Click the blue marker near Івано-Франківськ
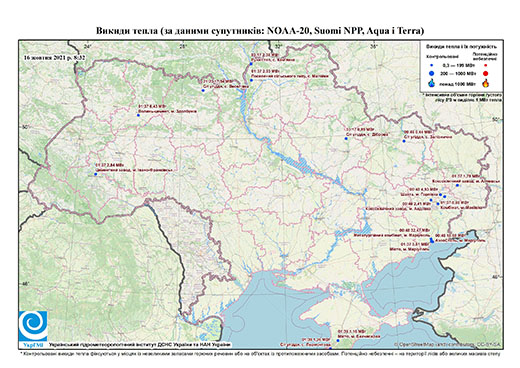 click(96, 174)
